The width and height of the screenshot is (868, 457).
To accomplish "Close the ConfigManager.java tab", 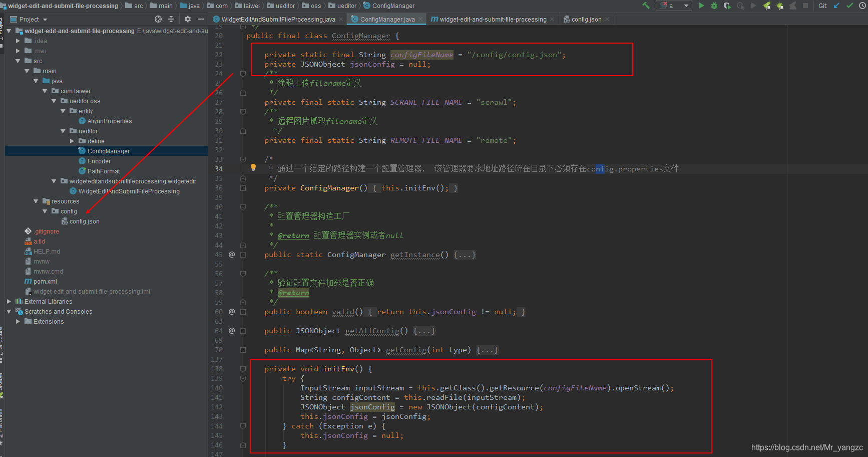I will coord(420,19).
